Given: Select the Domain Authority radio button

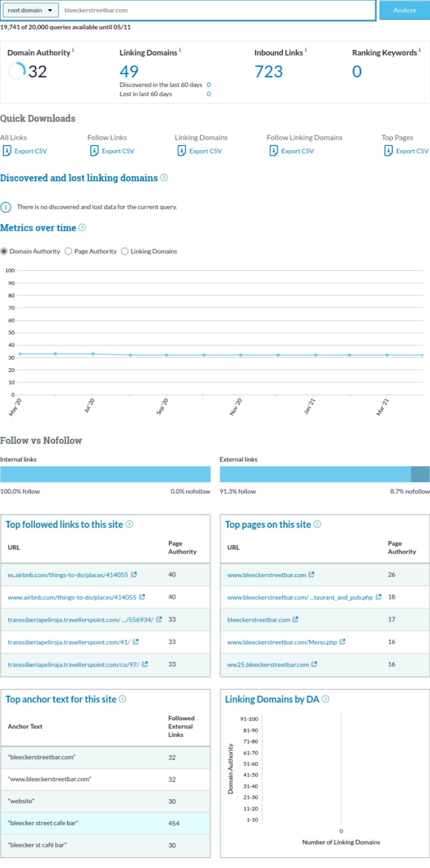Looking at the screenshot, I should (4, 251).
